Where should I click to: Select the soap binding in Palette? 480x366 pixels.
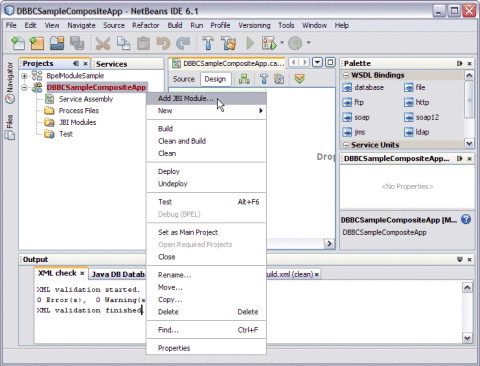click(x=356, y=117)
